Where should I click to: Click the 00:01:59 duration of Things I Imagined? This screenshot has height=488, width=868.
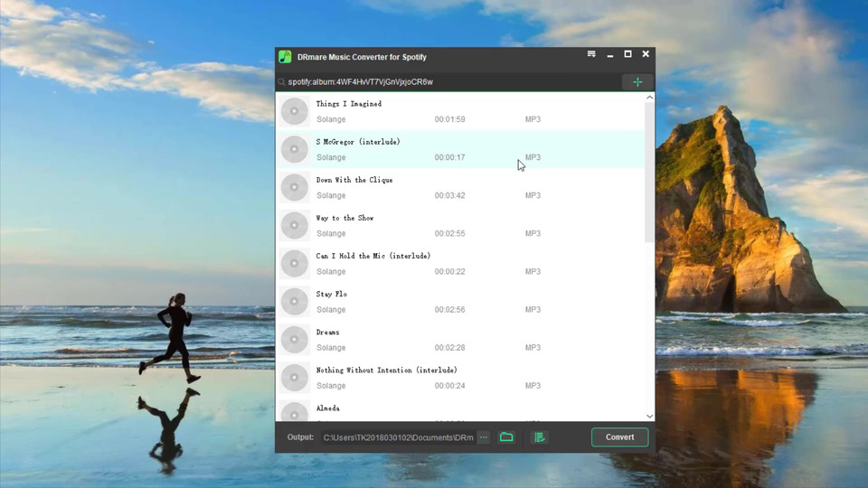tap(449, 119)
